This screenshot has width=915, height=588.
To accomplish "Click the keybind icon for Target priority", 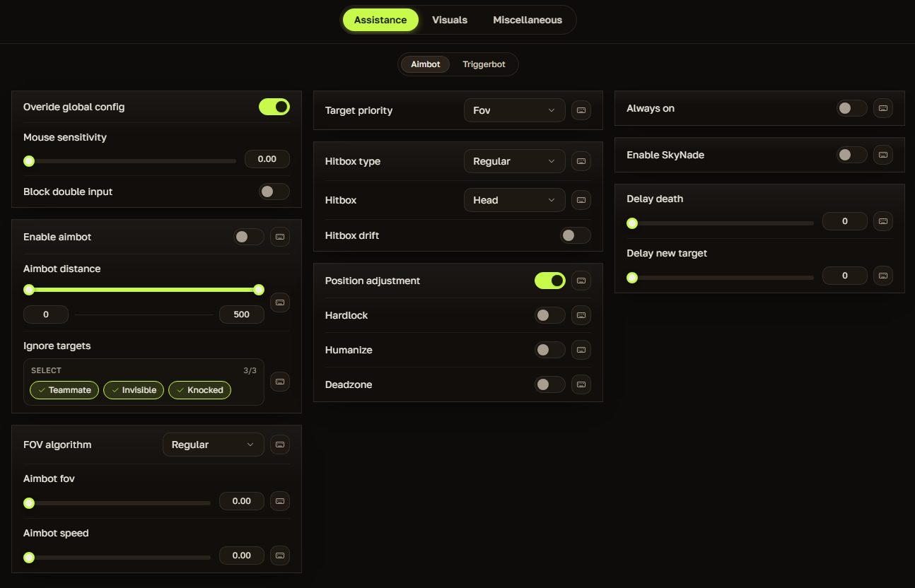I will click(x=581, y=110).
